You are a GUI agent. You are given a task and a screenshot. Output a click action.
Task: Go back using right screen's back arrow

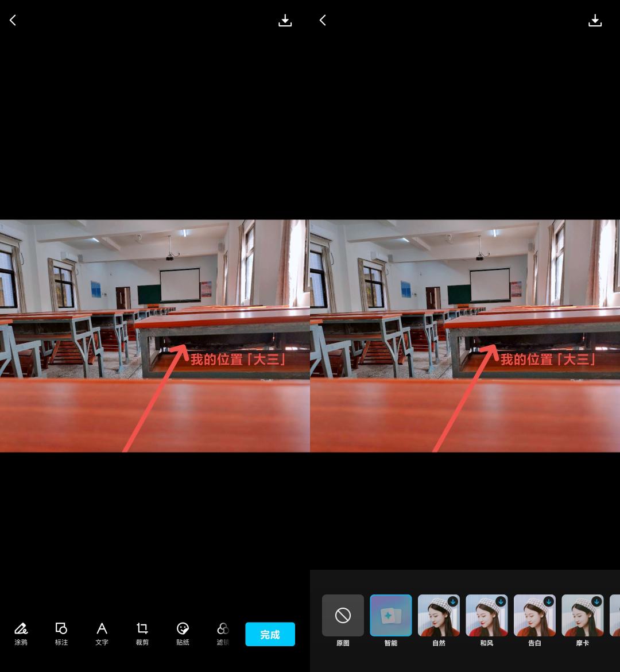tap(323, 20)
